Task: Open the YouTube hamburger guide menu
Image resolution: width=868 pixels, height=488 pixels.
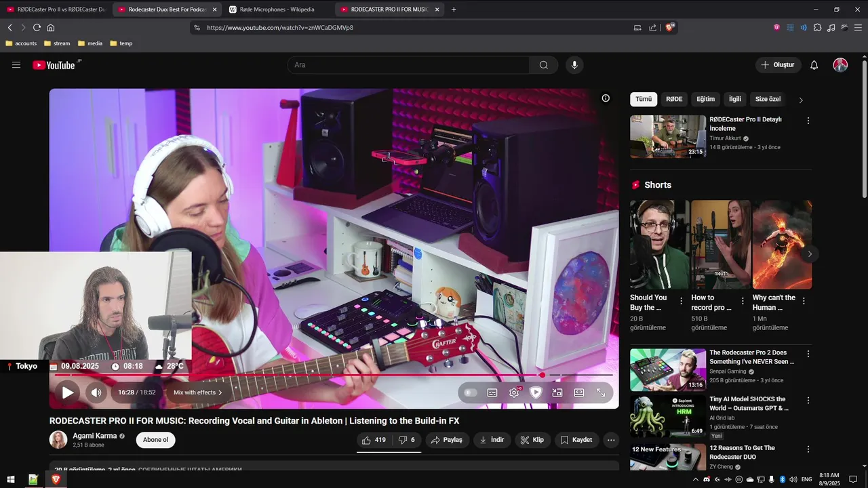Action: [x=16, y=65]
